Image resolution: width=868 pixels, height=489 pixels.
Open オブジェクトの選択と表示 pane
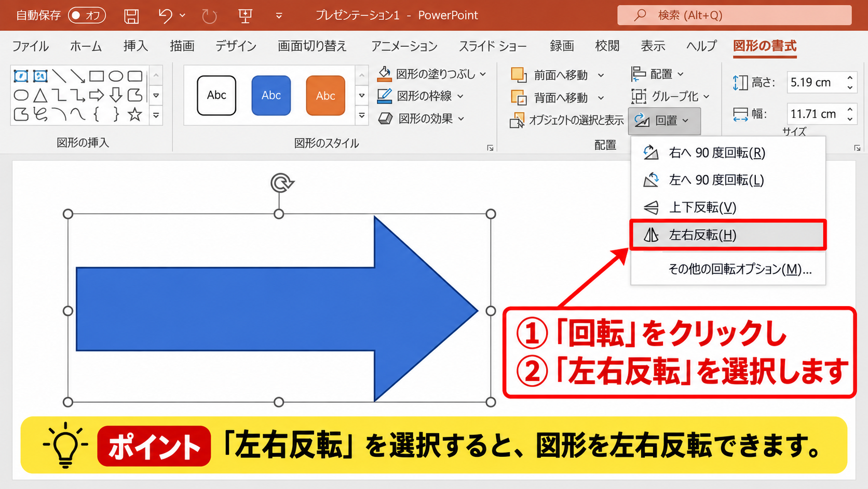point(566,120)
